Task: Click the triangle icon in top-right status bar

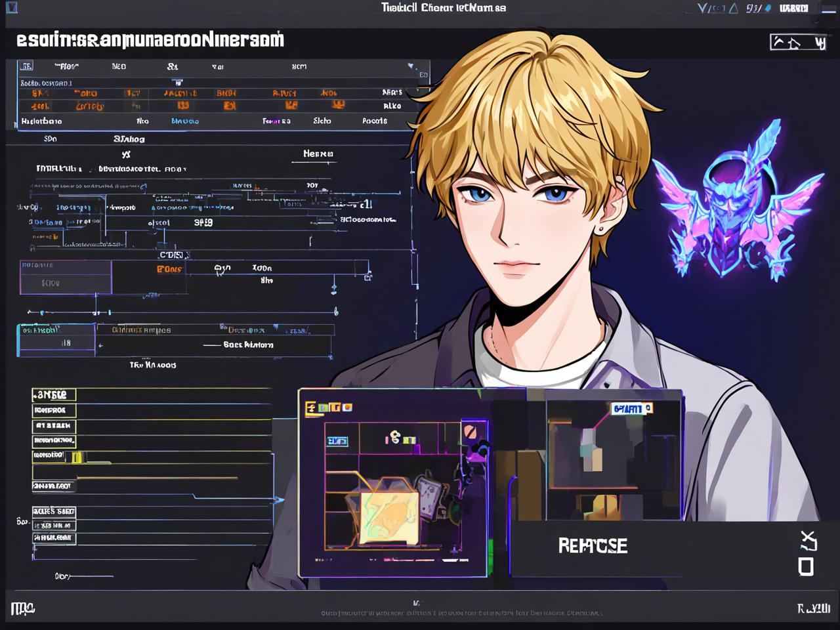Action: (x=733, y=8)
